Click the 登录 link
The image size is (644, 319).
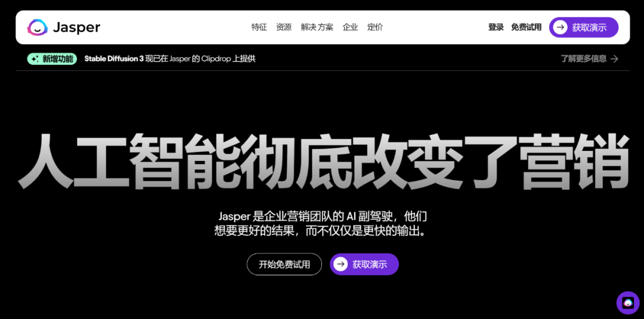tap(496, 27)
